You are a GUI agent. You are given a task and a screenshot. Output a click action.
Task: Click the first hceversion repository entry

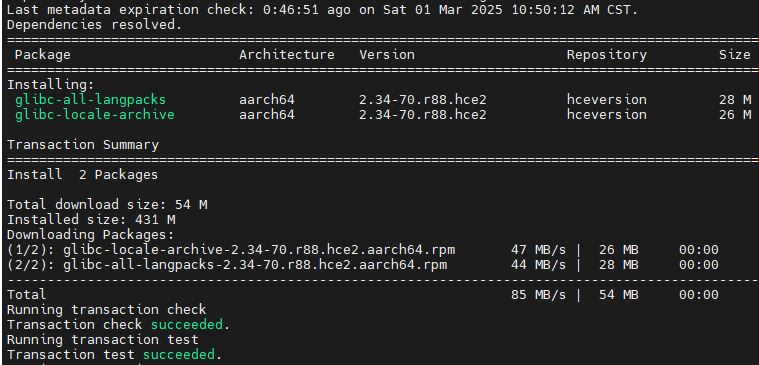(x=607, y=100)
